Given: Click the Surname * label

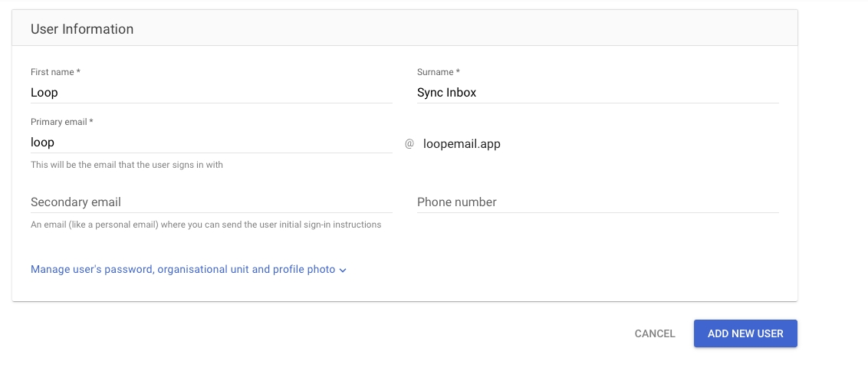Looking at the screenshot, I should [x=439, y=72].
